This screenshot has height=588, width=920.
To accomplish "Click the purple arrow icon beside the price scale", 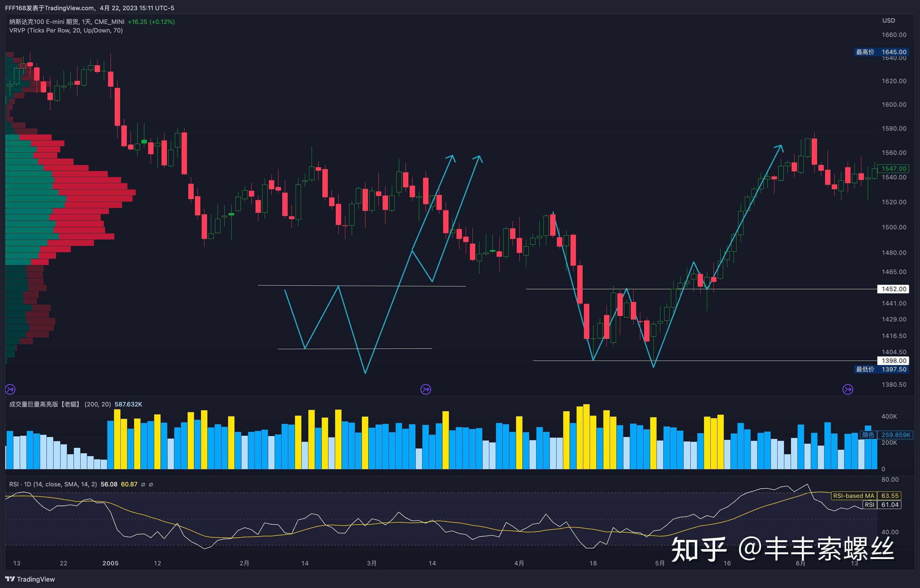I will coord(848,390).
